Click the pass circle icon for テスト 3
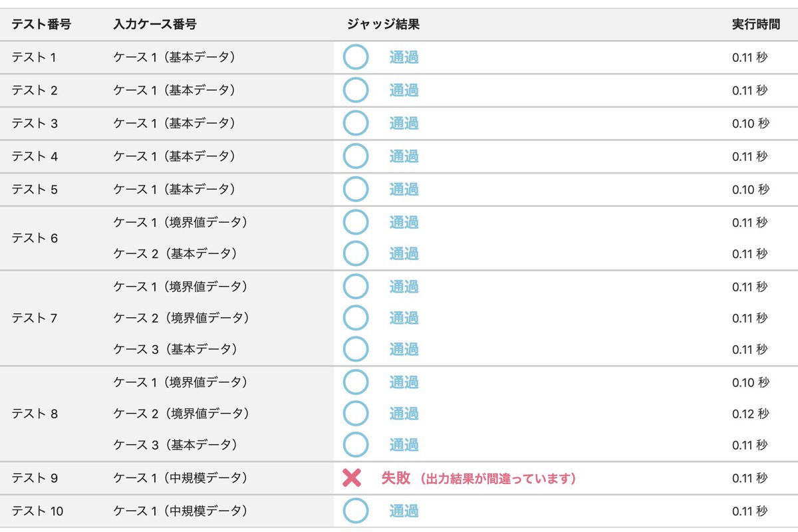The width and height of the screenshot is (798, 532). 356,123
